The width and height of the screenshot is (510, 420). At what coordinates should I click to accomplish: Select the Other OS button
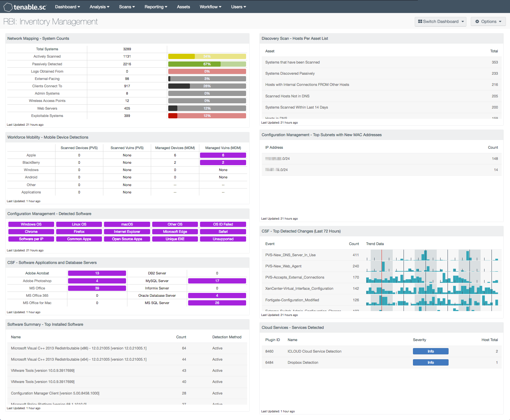[x=175, y=224]
